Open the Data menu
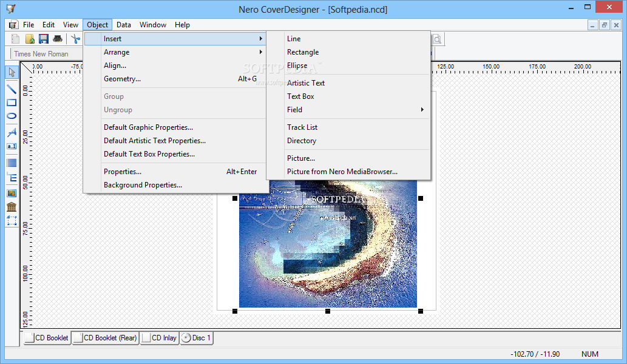 pos(124,25)
